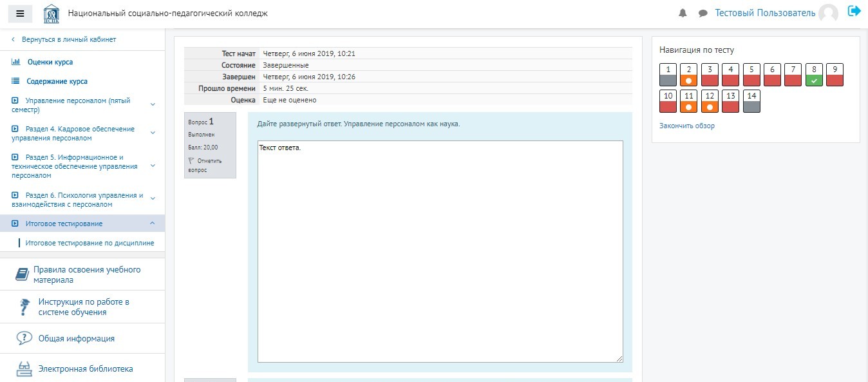Jump to question 11 in test navigation
This screenshot has width=868, height=382.
coord(689,101)
